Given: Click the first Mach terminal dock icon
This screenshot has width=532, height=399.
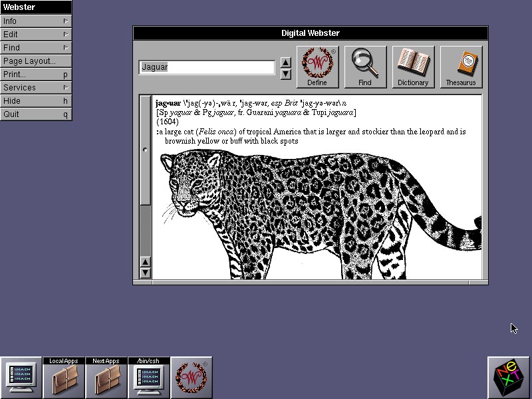Looking at the screenshot, I should click(x=21, y=377).
